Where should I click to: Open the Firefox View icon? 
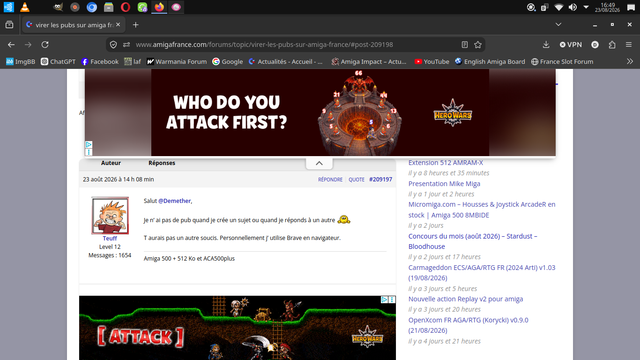pos(9,25)
